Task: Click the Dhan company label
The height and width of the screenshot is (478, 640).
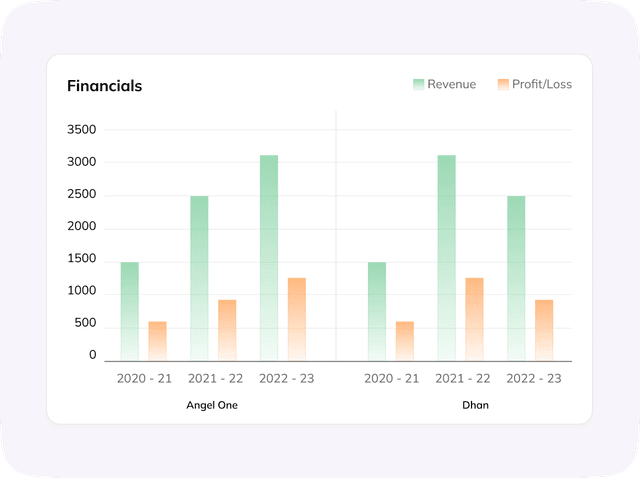Action: click(x=475, y=405)
